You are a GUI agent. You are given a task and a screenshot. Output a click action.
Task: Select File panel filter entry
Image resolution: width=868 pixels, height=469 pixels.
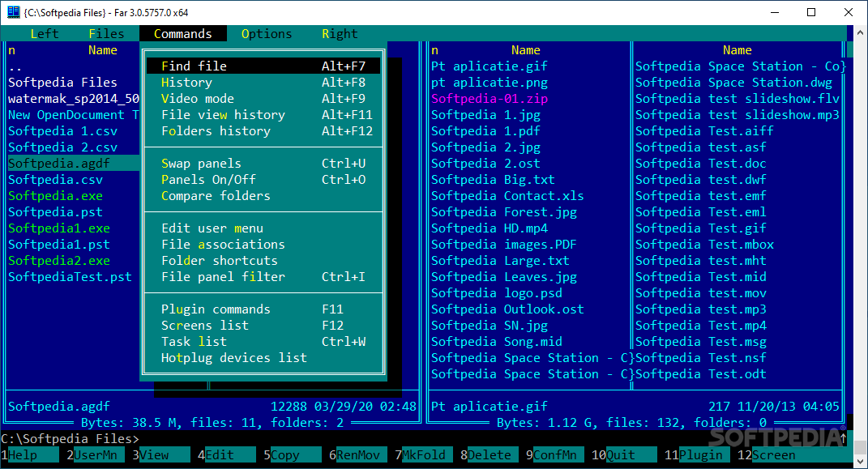tap(263, 276)
